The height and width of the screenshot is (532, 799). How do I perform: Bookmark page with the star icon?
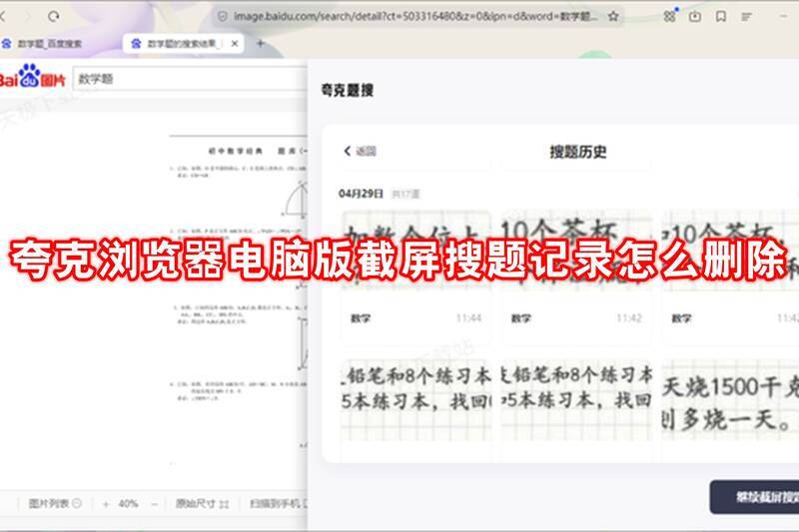point(613,16)
